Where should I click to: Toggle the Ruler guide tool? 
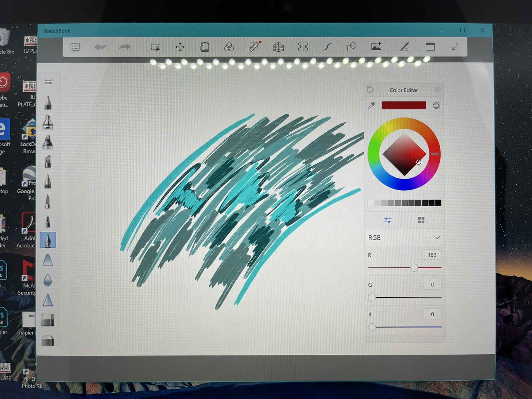[254, 47]
